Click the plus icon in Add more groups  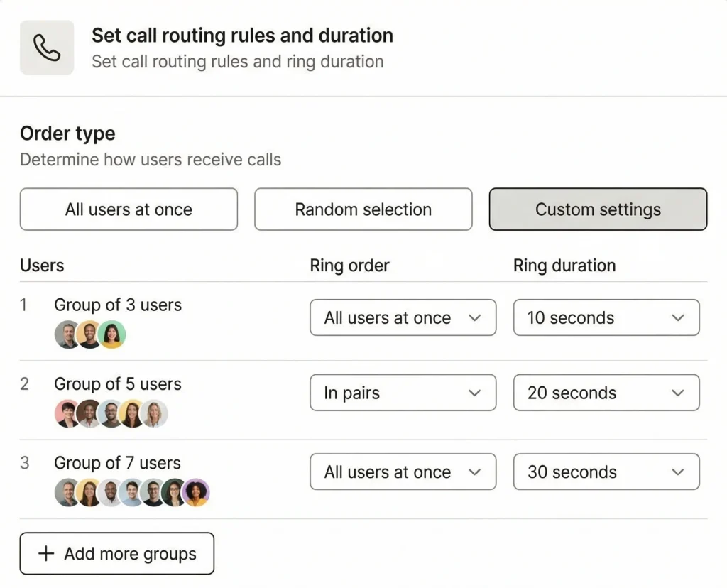click(46, 554)
